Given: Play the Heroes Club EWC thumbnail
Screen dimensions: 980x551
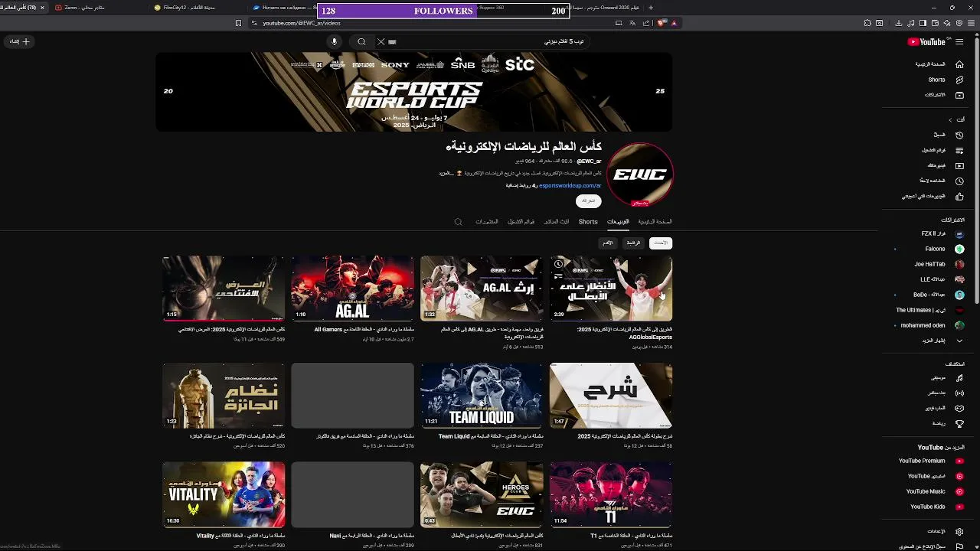Looking at the screenshot, I should pyautogui.click(x=482, y=494).
